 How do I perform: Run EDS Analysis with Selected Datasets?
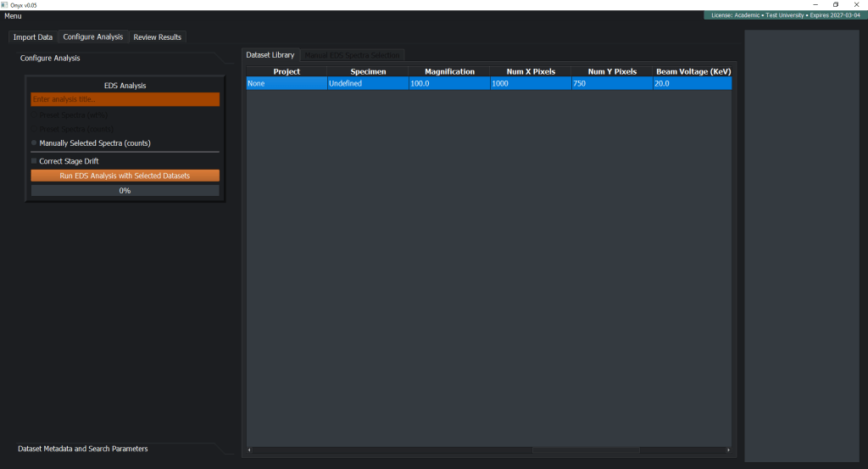coord(125,176)
